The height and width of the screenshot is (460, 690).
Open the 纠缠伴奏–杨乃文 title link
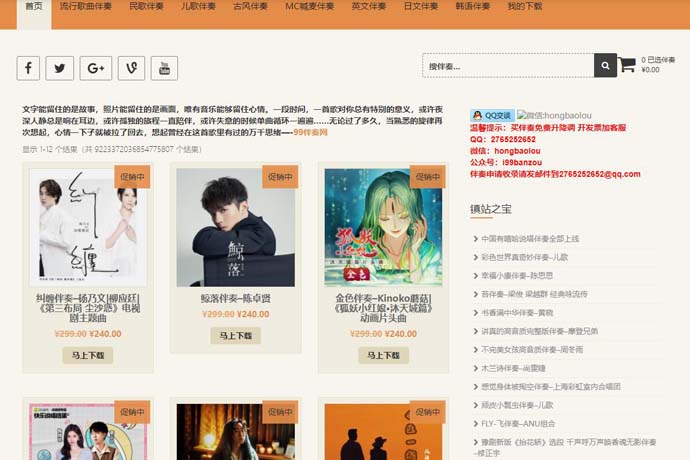coord(88,308)
